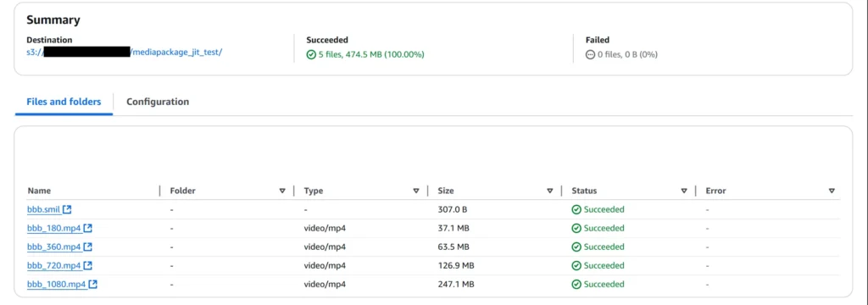The image size is (868, 305).
Task: Click external link icon beside bbb_720.mp4
Action: point(88,266)
